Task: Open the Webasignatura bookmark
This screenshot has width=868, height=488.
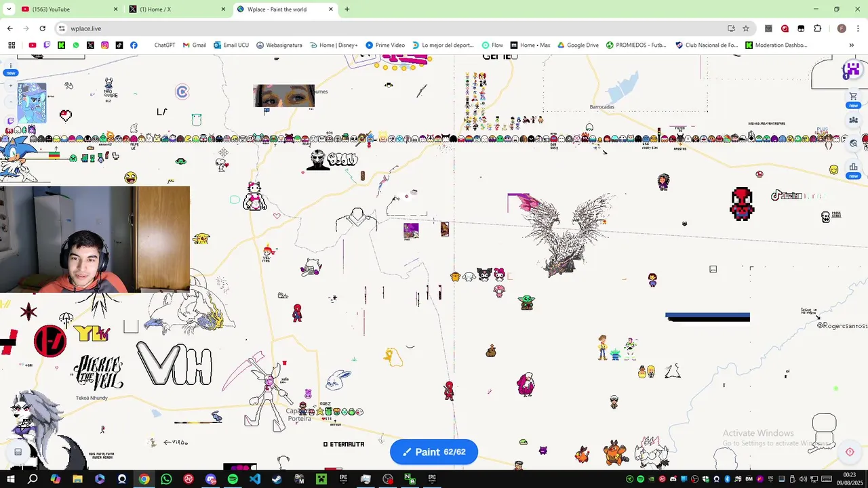Action: 279,45
